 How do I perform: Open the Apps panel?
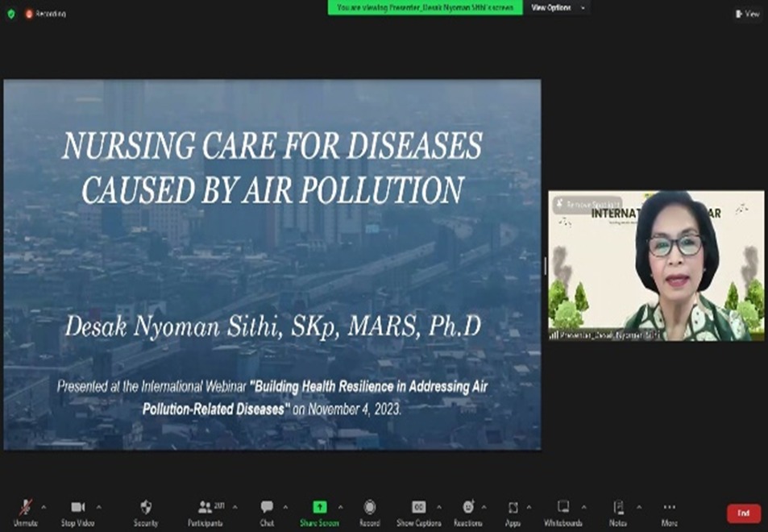click(x=513, y=511)
